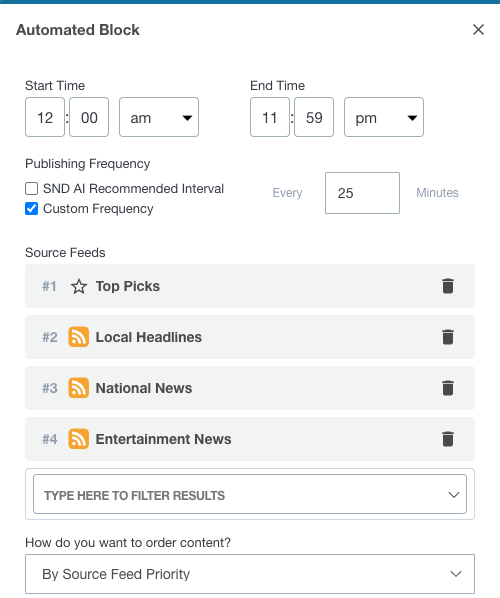Click the trash icon for National News
The height and width of the screenshot is (598, 500).
click(448, 388)
